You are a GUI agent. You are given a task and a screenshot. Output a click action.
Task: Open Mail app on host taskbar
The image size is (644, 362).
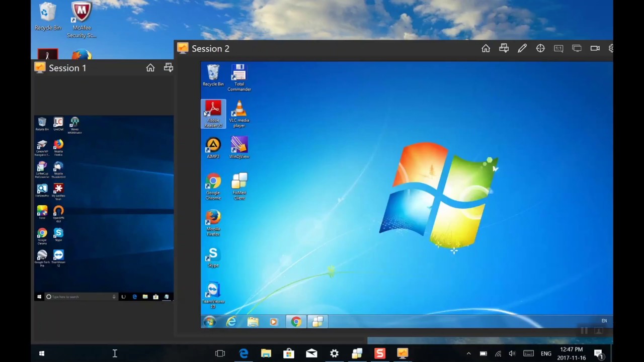[x=311, y=353]
